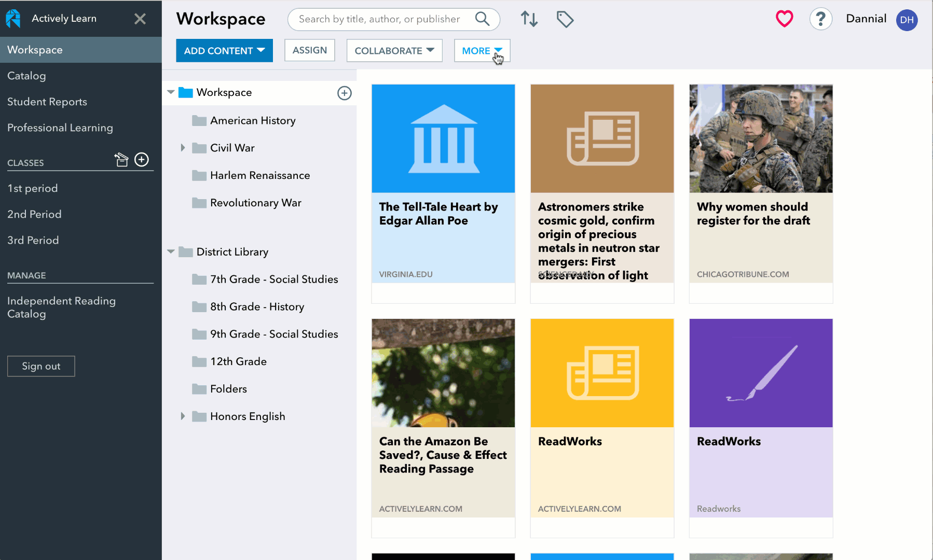Open Can the Amazon Be Saved card
933x560 pixels.
tap(443, 428)
